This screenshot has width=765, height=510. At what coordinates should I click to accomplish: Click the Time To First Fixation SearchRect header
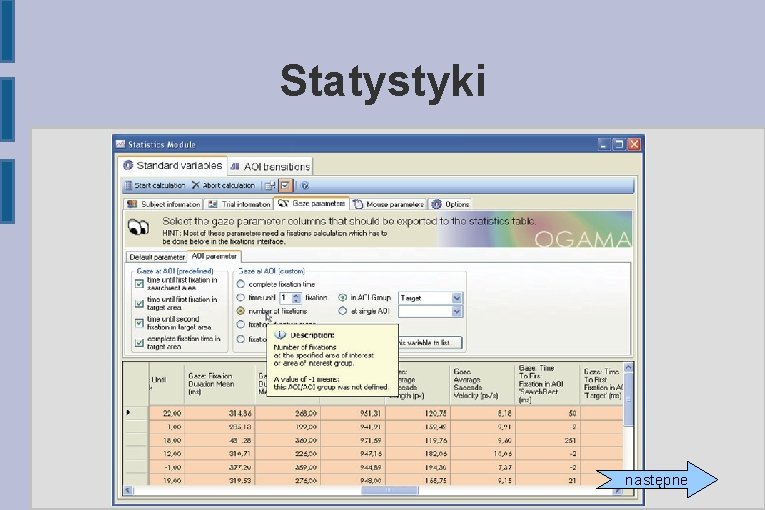547,384
